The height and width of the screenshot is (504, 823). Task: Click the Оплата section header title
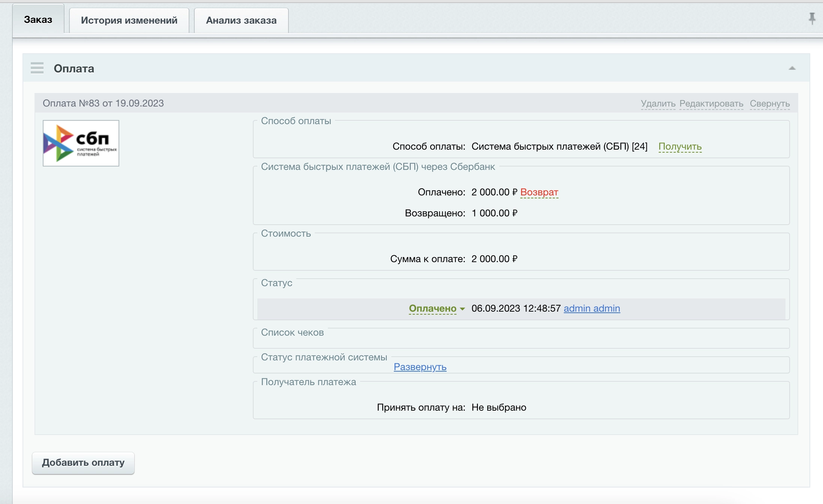74,69
